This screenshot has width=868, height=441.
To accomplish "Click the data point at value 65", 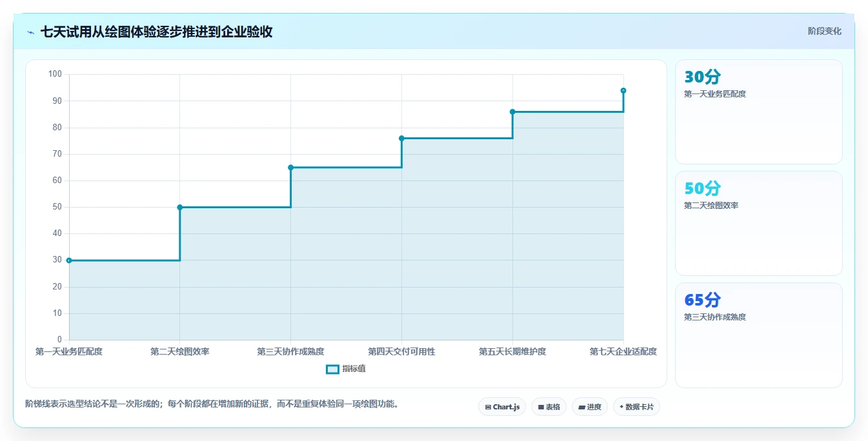I will tap(290, 168).
